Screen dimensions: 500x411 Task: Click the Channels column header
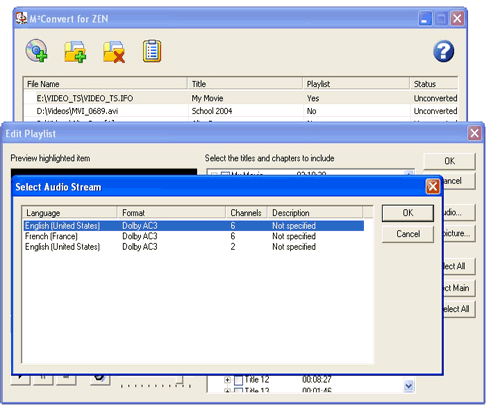coord(246,213)
